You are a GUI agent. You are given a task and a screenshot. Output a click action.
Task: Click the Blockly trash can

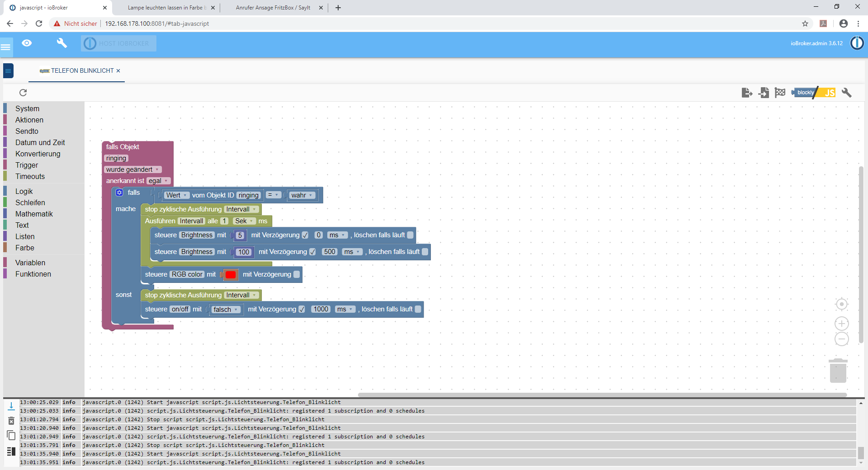point(838,371)
